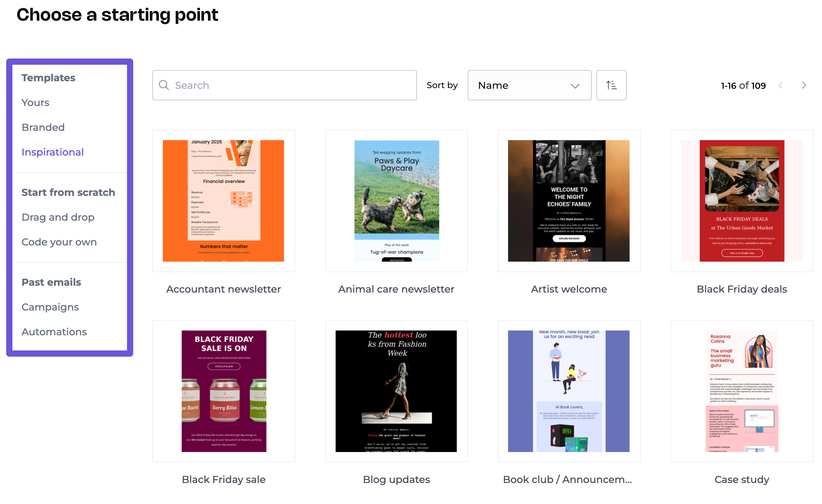
Task: Open the Animal care newsletter thumbnail
Action: [396, 201]
